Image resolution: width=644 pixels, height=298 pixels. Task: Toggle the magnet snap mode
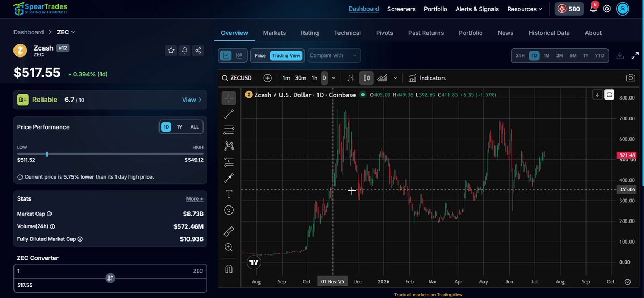[229, 269]
